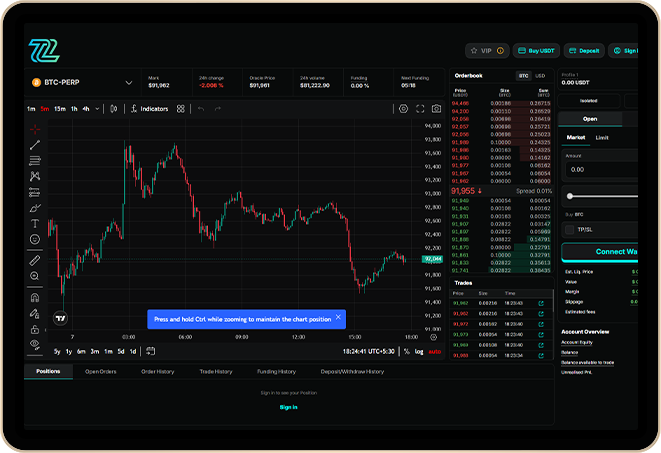The image size is (661, 453).
Task: Open chart settings gear in toolbar
Action: tap(403, 109)
